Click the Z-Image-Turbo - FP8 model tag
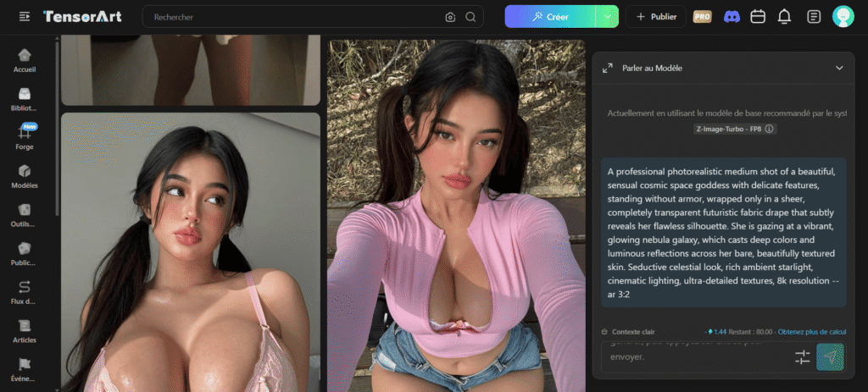868x392 pixels. coord(735,129)
